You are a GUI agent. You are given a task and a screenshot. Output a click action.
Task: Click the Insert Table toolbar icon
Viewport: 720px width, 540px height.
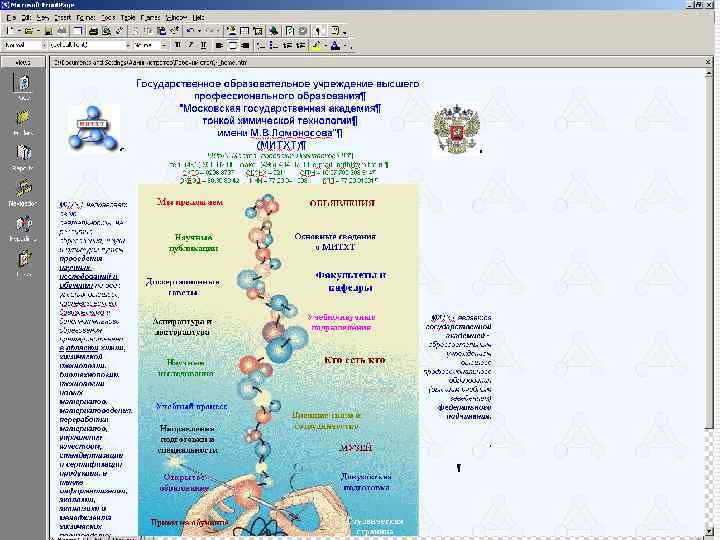point(244,31)
